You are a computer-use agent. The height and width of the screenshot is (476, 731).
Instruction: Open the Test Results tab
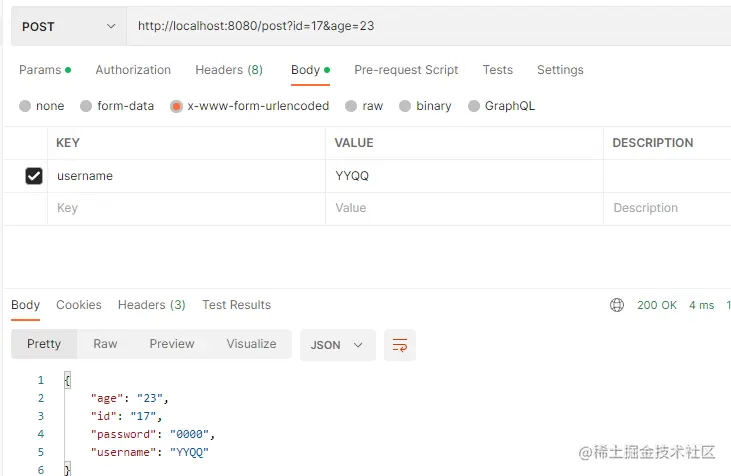pyautogui.click(x=236, y=305)
